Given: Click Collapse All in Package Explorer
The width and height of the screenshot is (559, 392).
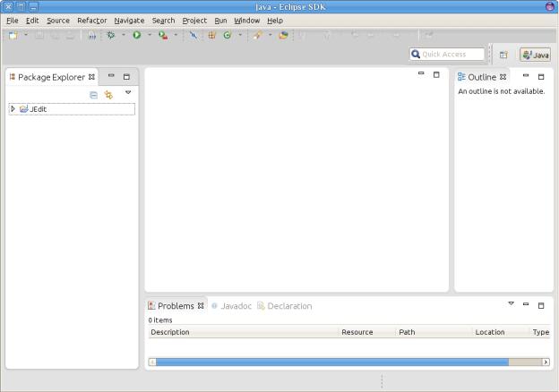Looking at the screenshot, I should pyautogui.click(x=93, y=95).
